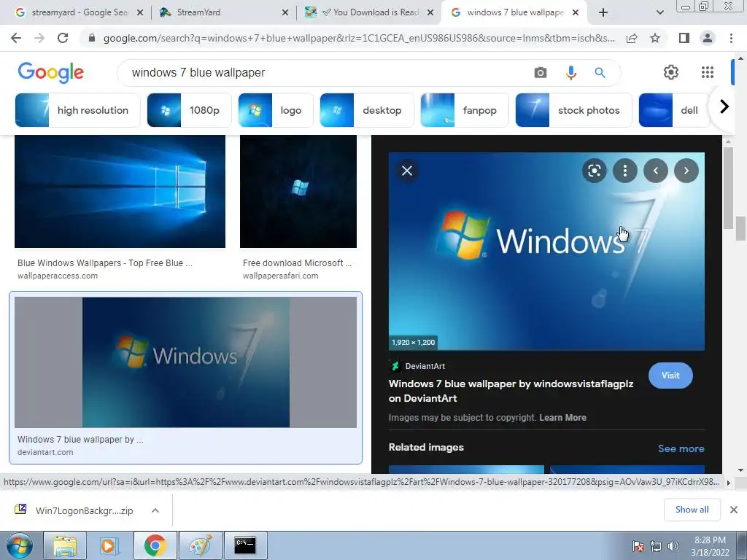
Task: Open Paint from taskbar
Action: pyautogui.click(x=201, y=545)
